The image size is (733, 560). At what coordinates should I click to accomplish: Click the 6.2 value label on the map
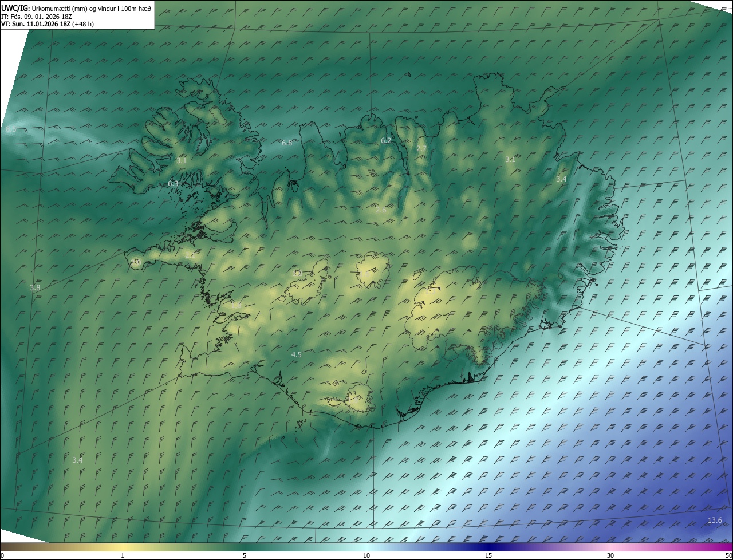386,140
